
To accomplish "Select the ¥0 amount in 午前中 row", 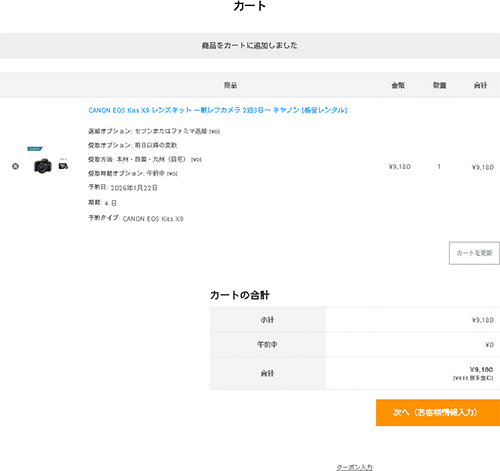I will pyautogui.click(x=489, y=345).
